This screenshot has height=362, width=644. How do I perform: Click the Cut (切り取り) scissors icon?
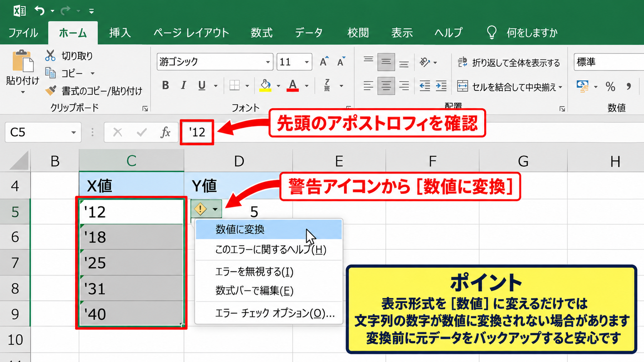(x=50, y=55)
